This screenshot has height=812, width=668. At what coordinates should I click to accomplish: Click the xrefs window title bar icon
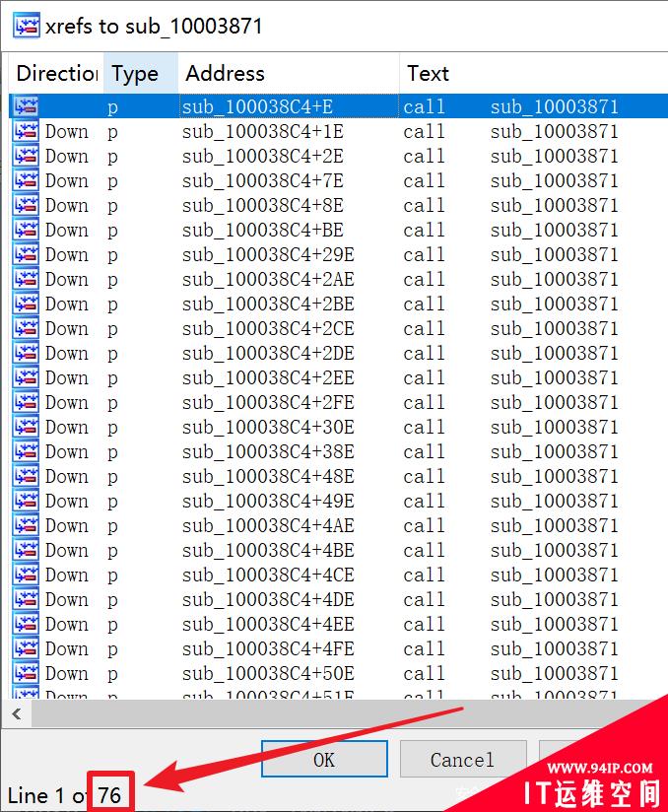[27, 26]
